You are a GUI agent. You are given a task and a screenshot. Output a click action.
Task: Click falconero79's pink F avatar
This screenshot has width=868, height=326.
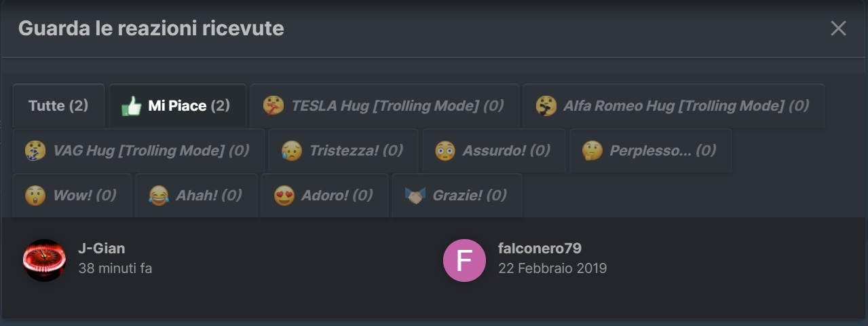pyautogui.click(x=464, y=259)
